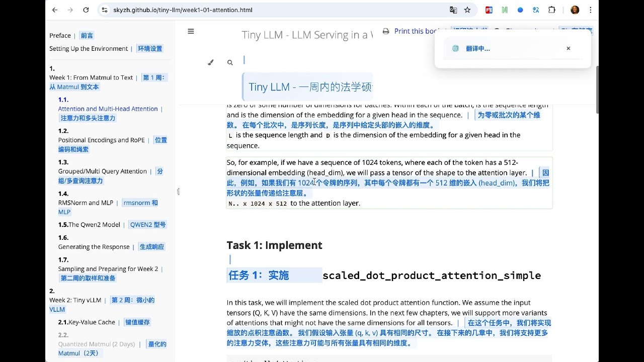Click the Task 1: Implement heading
Image resolution: width=644 pixels, height=362 pixels.
274,245
